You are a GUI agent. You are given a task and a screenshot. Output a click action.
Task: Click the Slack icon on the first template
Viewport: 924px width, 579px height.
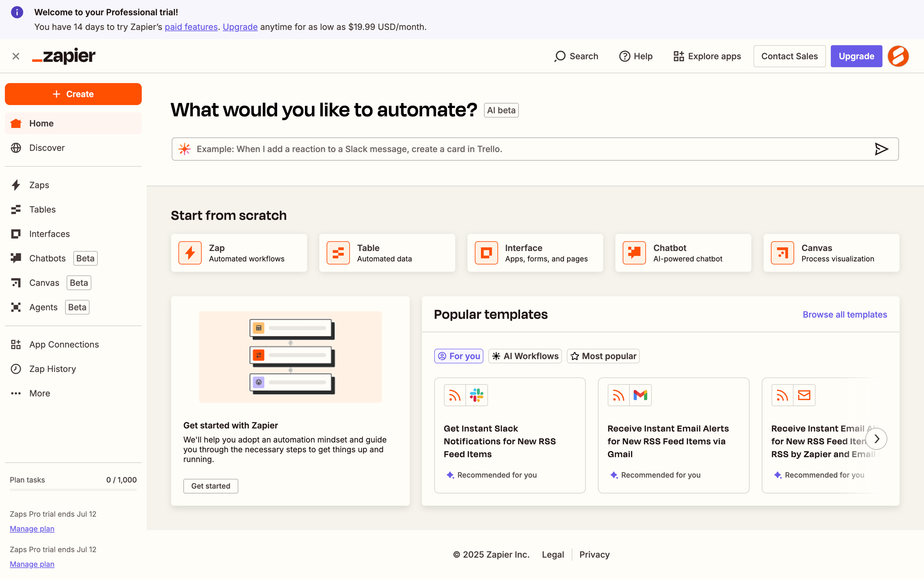(477, 395)
